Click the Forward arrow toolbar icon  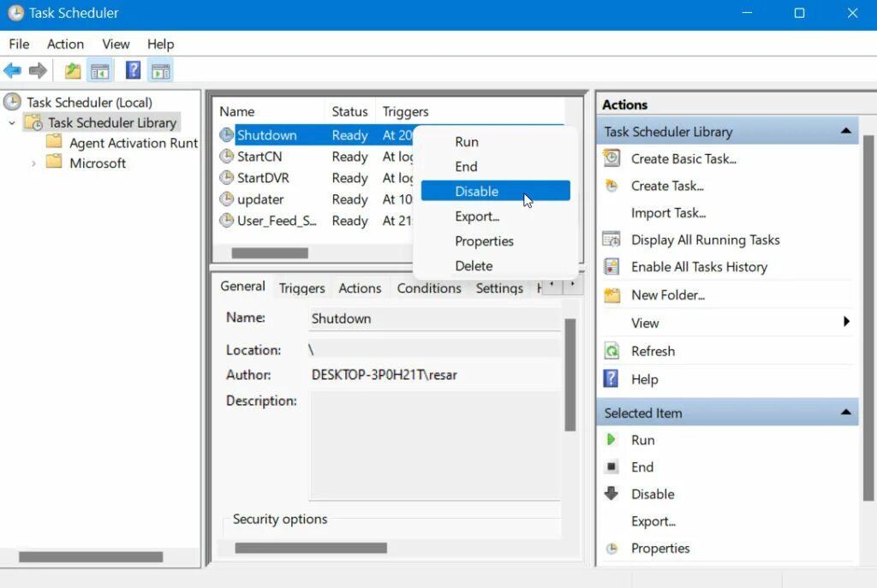[38, 71]
